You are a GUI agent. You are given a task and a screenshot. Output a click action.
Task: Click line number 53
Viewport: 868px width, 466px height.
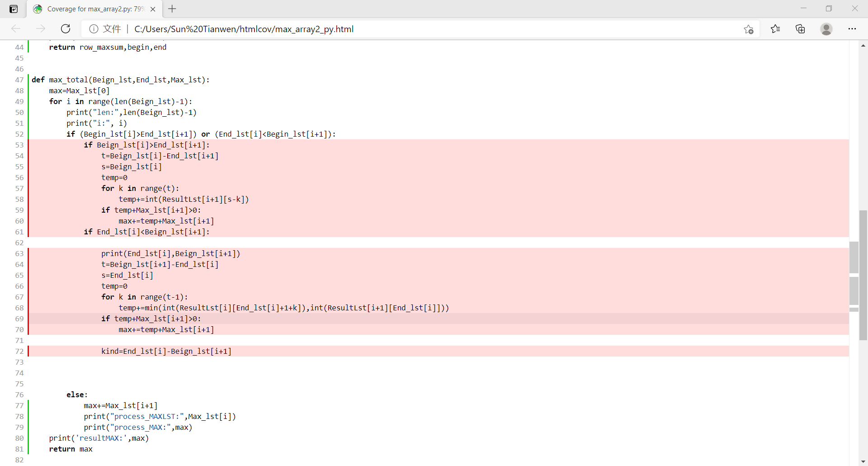point(19,145)
